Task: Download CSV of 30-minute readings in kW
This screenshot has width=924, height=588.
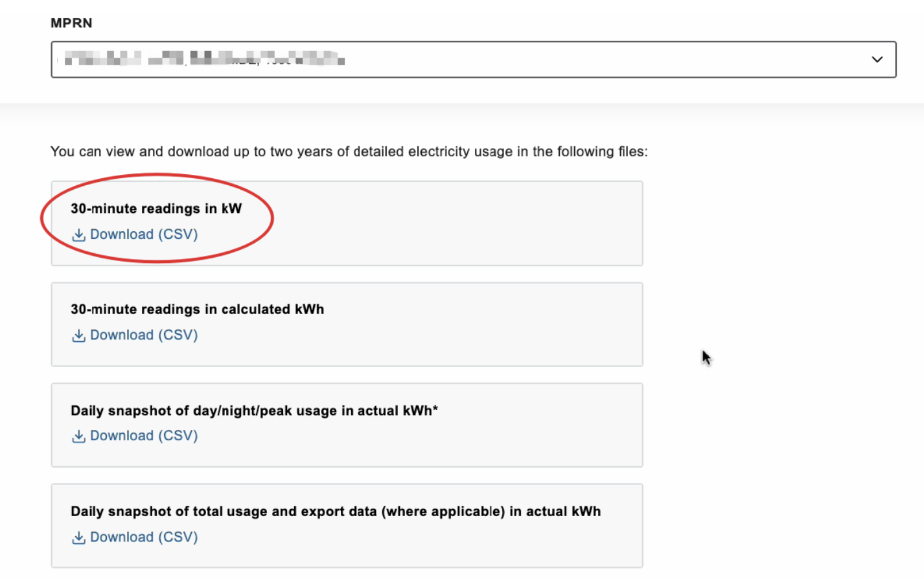Action: (143, 234)
